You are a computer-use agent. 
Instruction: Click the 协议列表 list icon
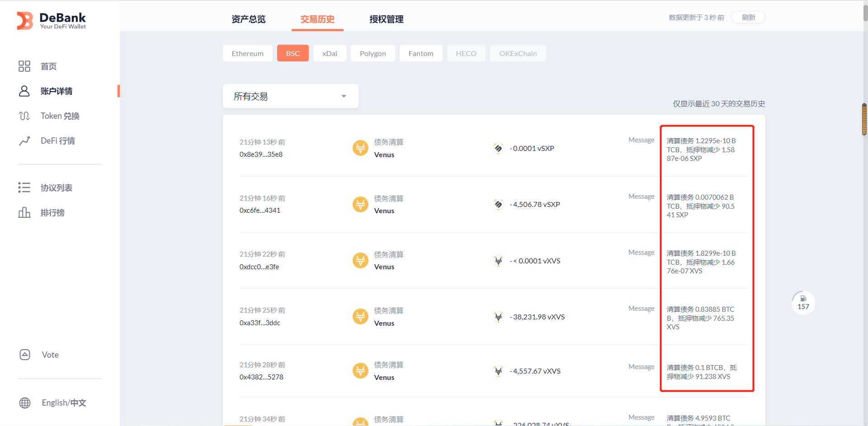click(24, 187)
